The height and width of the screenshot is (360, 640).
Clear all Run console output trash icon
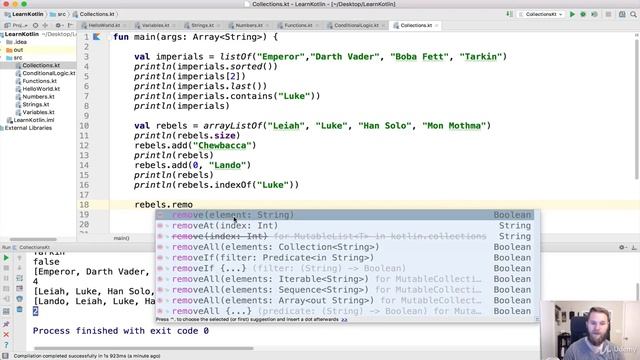point(20,310)
